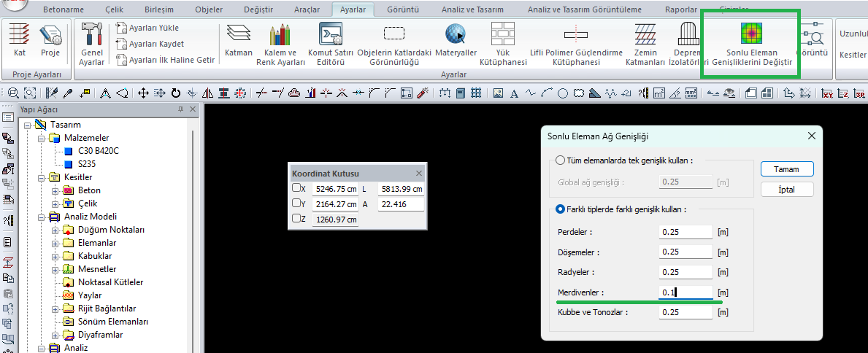868x353 pixels.
Task: Expand the Çelik sections node
Action: click(55, 203)
